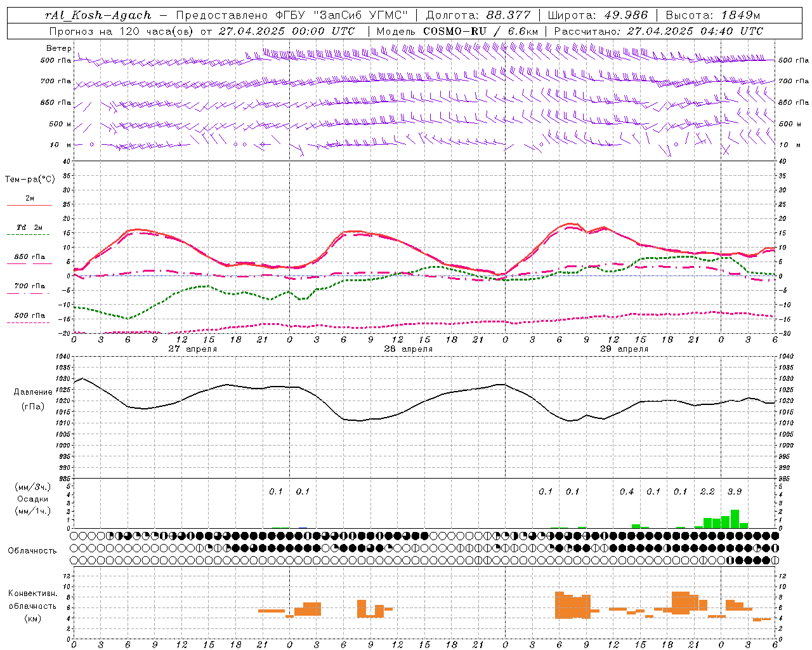
Task: Click the Td 2м dew point legend entry
Action: (30, 227)
